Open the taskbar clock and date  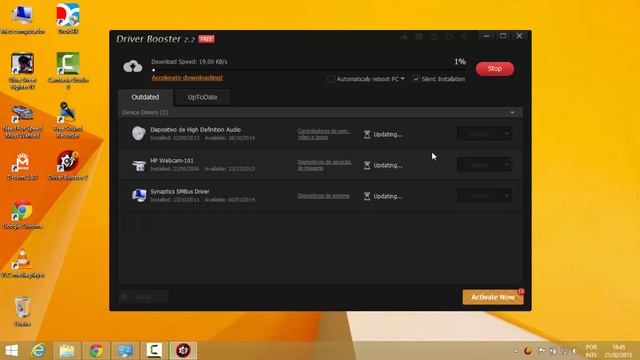coord(618,351)
